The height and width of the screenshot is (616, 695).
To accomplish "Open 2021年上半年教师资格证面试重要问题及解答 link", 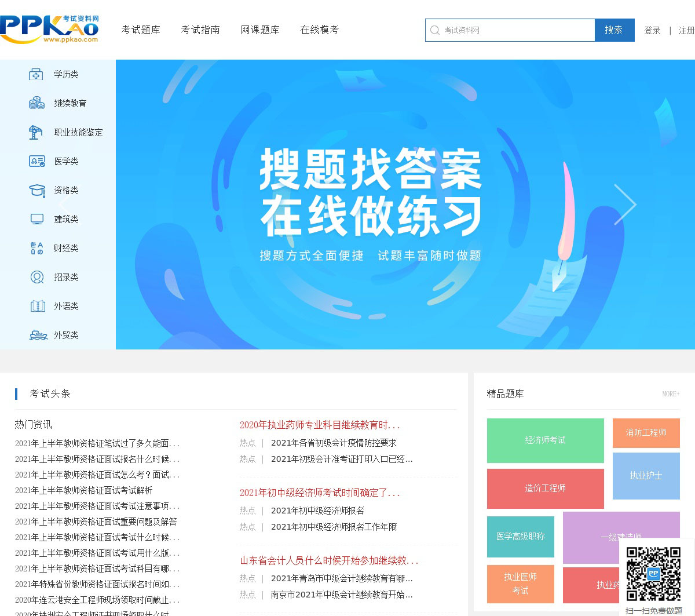I will coord(96,522).
